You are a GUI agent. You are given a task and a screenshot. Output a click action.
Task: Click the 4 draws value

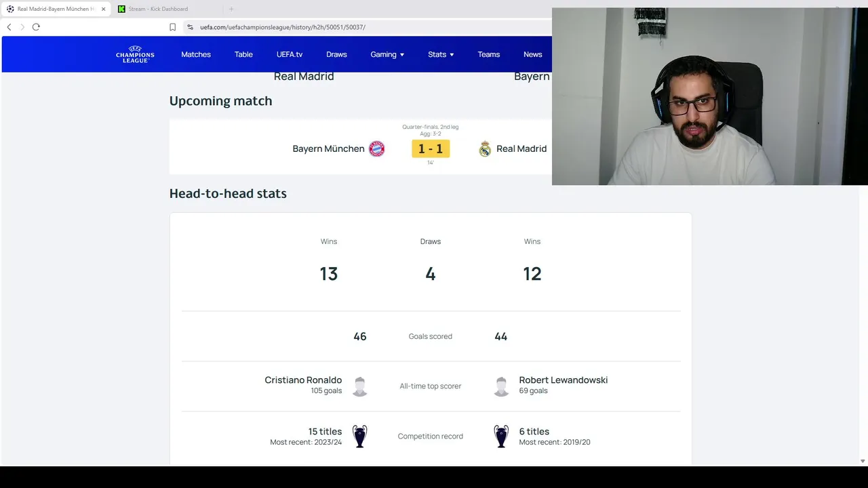pos(431,274)
